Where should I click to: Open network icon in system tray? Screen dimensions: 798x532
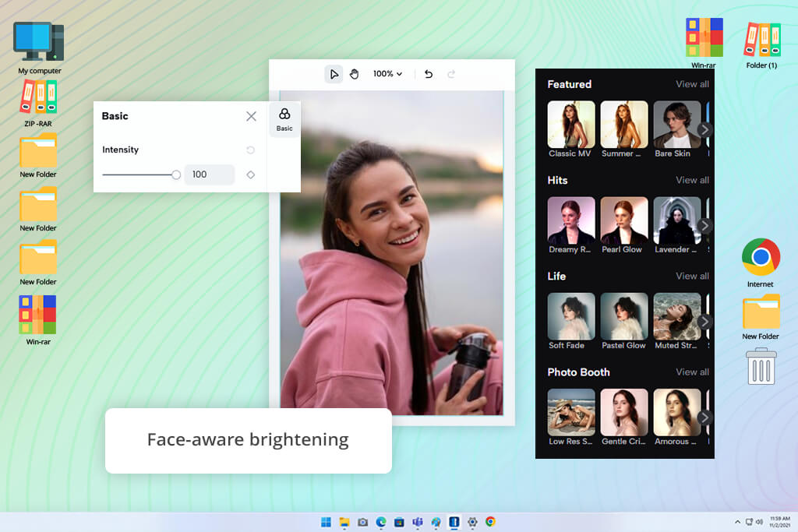(x=749, y=522)
